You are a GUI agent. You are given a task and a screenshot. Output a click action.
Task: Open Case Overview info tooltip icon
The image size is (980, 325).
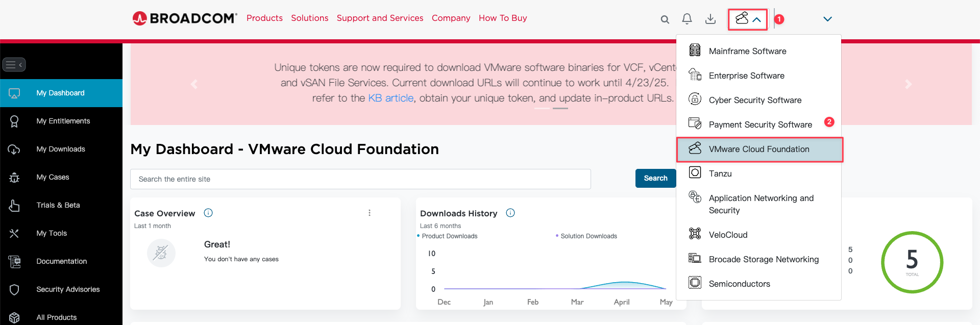[208, 213]
